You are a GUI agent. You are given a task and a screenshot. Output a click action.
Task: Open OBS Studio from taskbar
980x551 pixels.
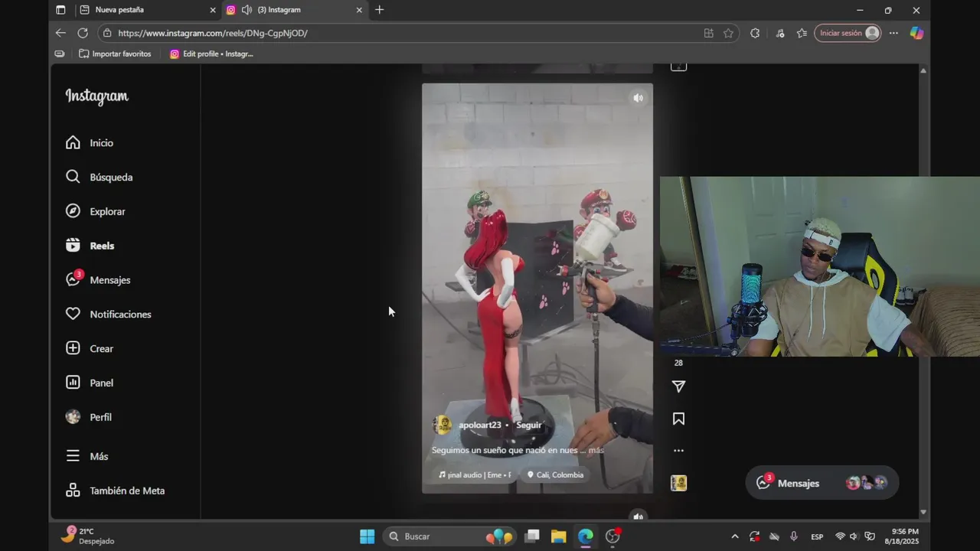(612, 536)
